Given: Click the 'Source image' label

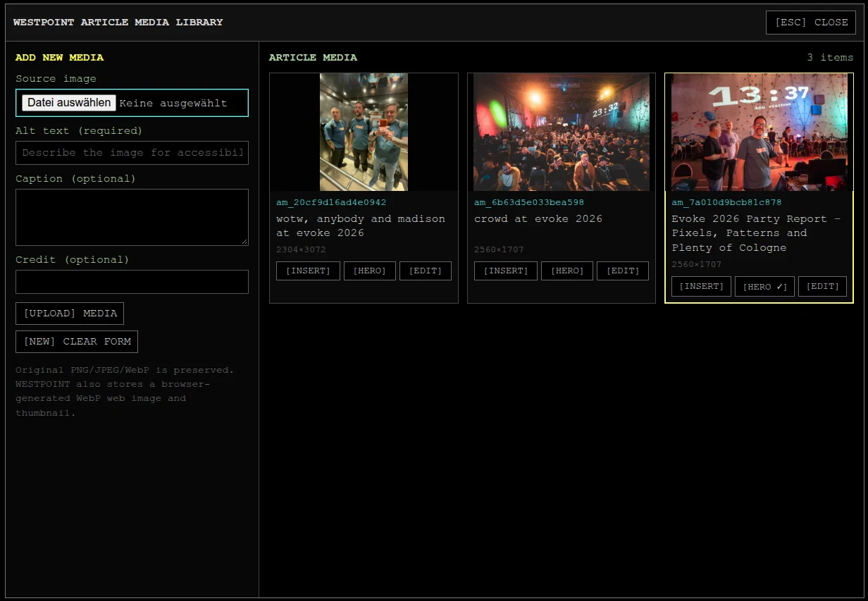Looking at the screenshot, I should coord(56,79).
